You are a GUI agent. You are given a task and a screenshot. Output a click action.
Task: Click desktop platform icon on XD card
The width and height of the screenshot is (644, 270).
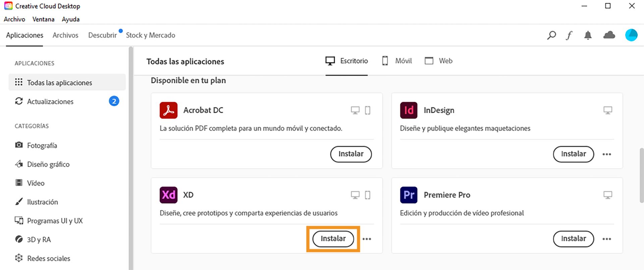coord(355,195)
